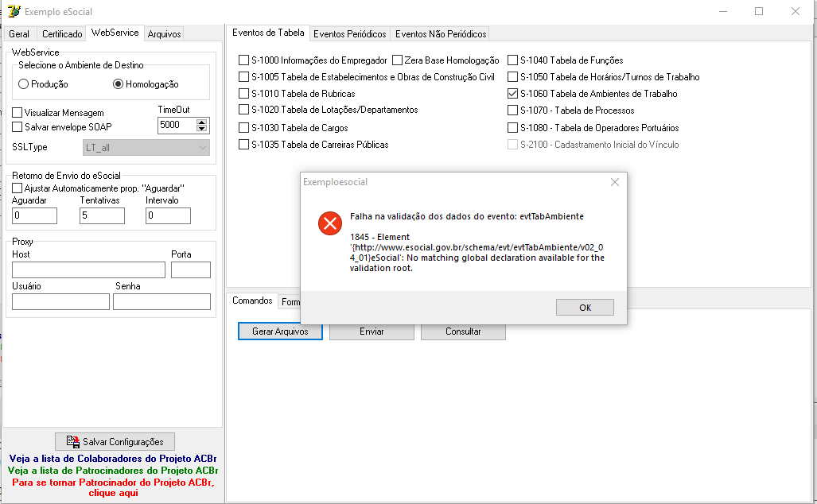Check S-1000 Informações do Empregador
The width and height of the screenshot is (817, 504).
pyautogui.click(x=243, y=60)
